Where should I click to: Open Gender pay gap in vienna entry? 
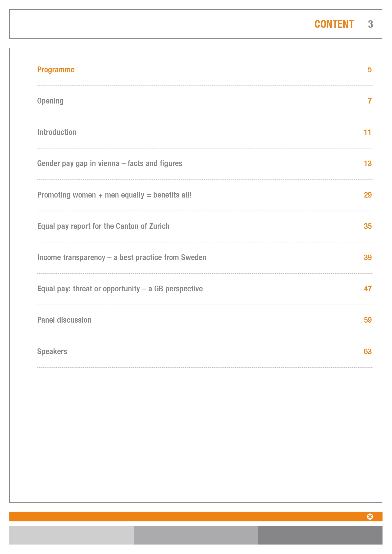coord(109,164)
